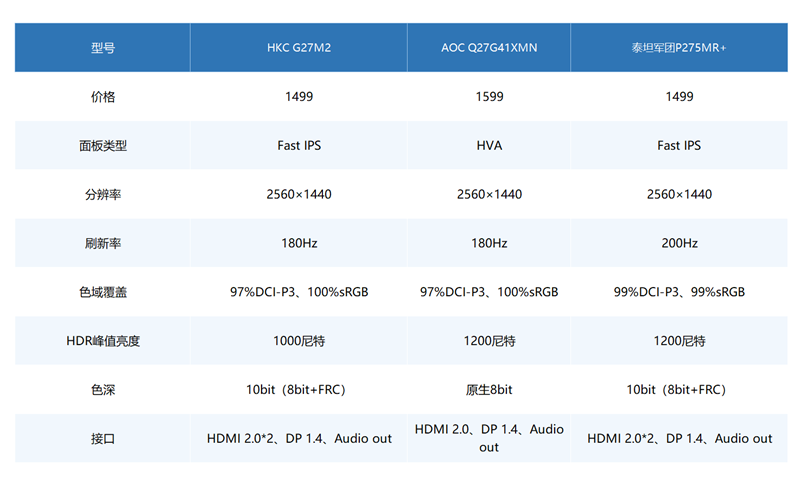Click the 色深 row label
The height and width of the screenshot is (484, 800).
[102, 389]
